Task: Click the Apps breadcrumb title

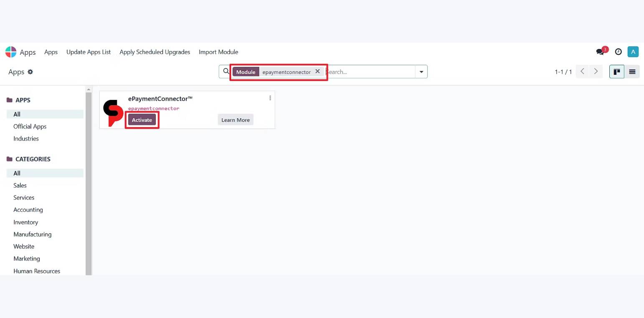Action: click(x=16, y=72)
